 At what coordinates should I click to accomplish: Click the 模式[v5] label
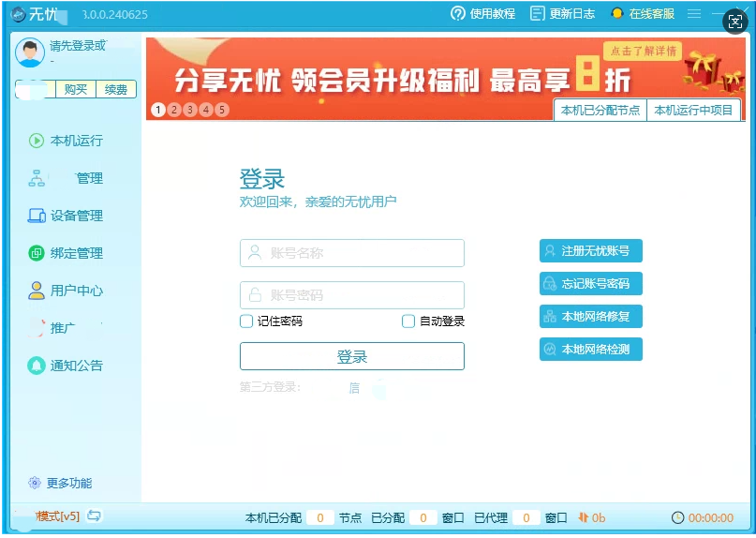(57, 516)
